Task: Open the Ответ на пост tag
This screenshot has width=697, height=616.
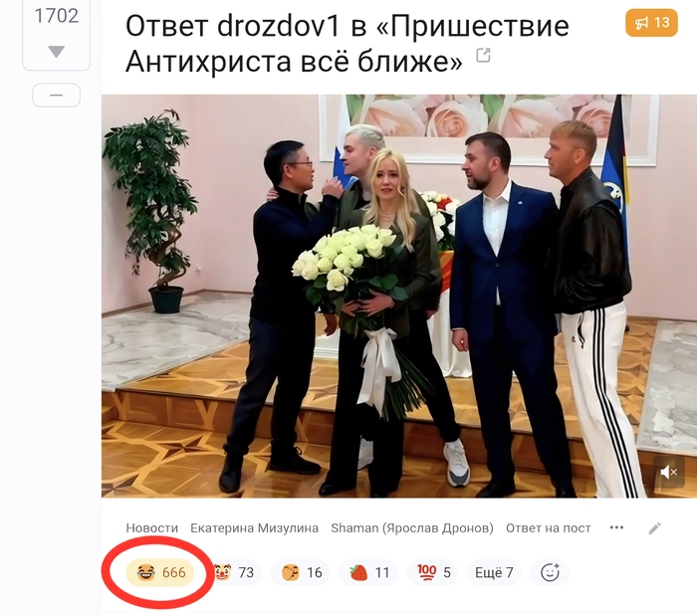Action: tap(548, 528)
